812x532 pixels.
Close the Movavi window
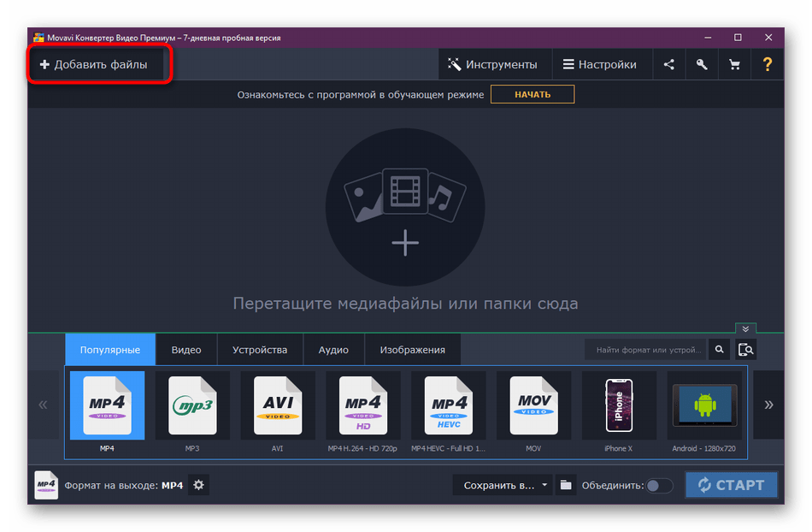[768, 38]
